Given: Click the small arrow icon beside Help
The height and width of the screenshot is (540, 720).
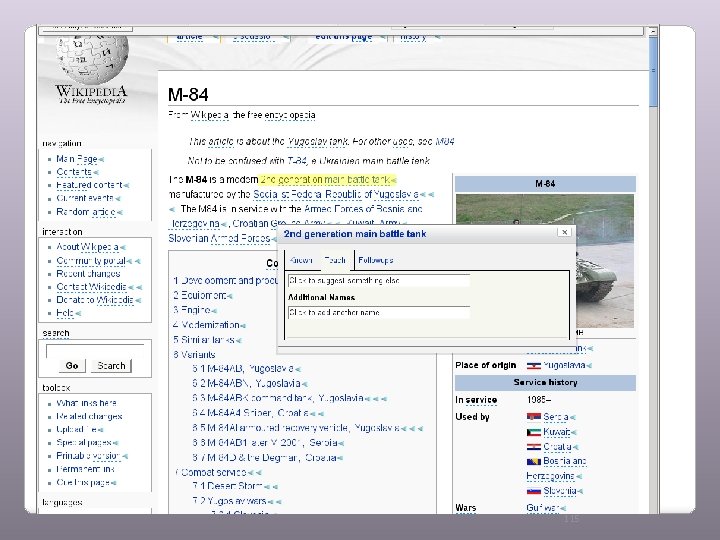Looking at the screenshot, I should pos(78,314).
